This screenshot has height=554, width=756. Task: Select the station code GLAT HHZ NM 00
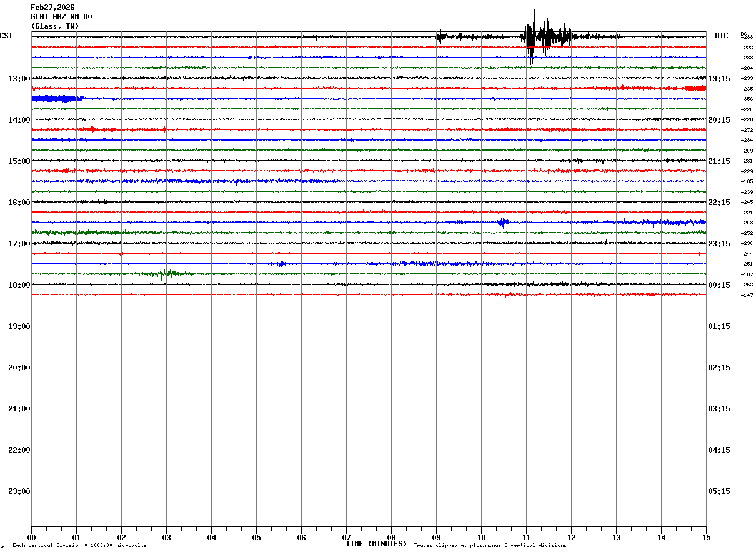point(61,17)
